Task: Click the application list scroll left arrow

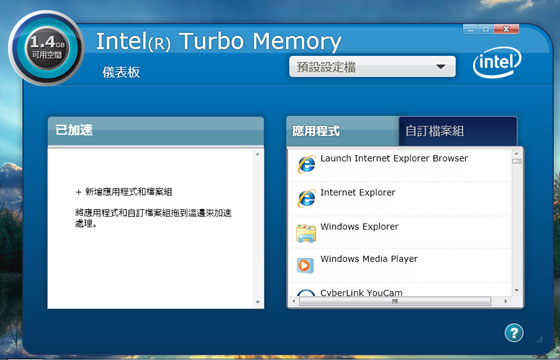Action: tap(294, 301)
